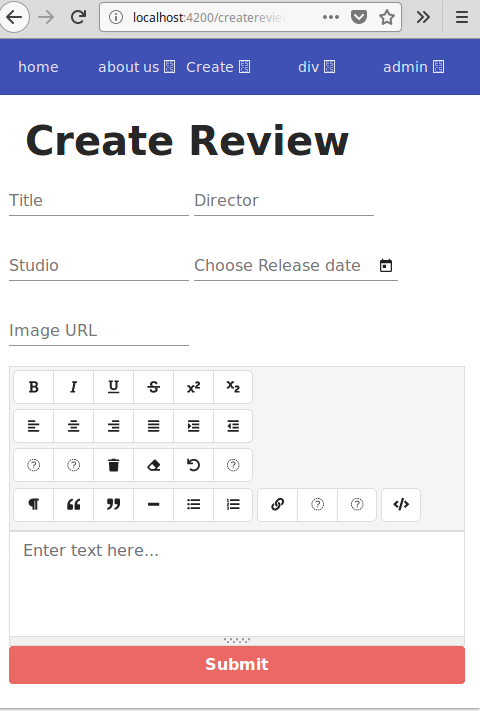Open insert link dialog in editor
Screen dimensions: 480x711
(277, 504)
